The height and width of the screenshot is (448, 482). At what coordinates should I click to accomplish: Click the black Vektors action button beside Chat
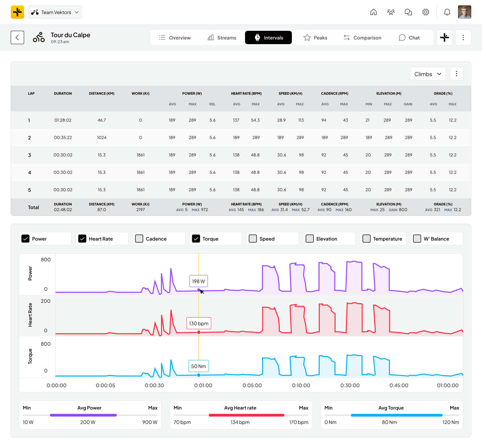coord(445,37)
